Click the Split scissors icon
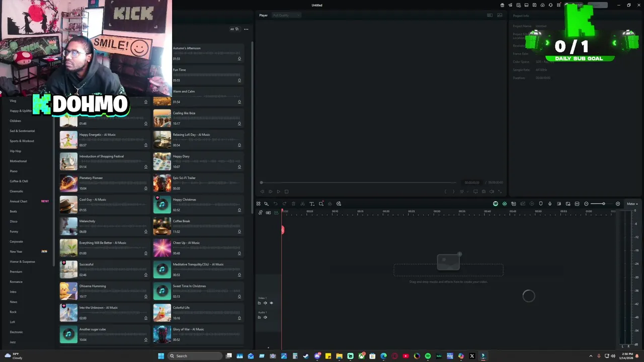 click(302, 204)
